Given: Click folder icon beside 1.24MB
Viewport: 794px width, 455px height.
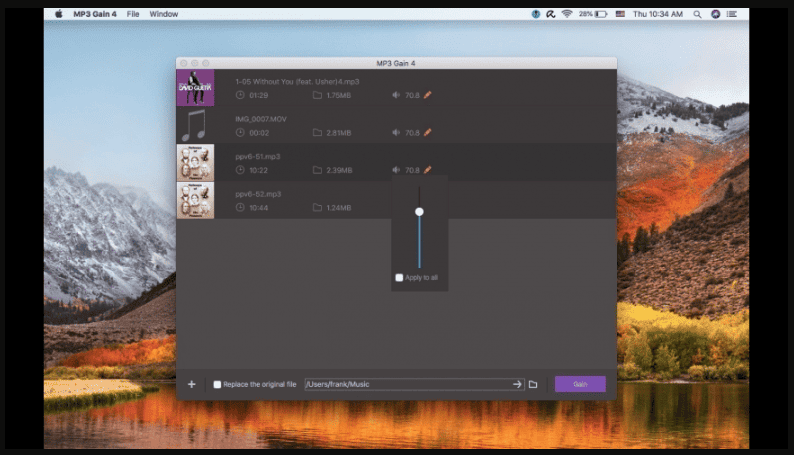Looking at the screenshot, I should pos(317,207).
